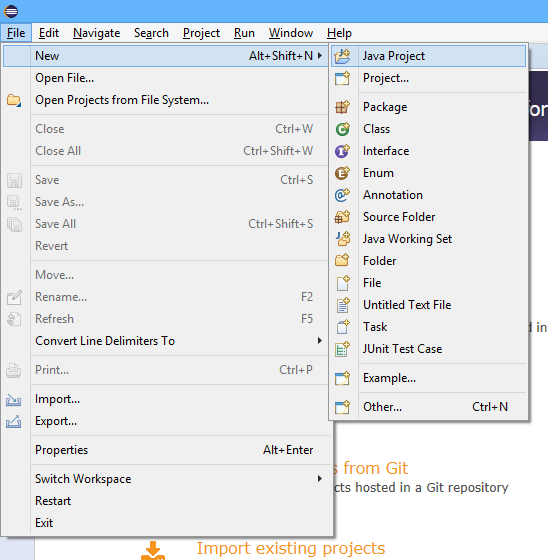Click the Open Projects folder icon
Image resolution: width=548 pixels, height=560 pixels.
[x=14, y=100]
